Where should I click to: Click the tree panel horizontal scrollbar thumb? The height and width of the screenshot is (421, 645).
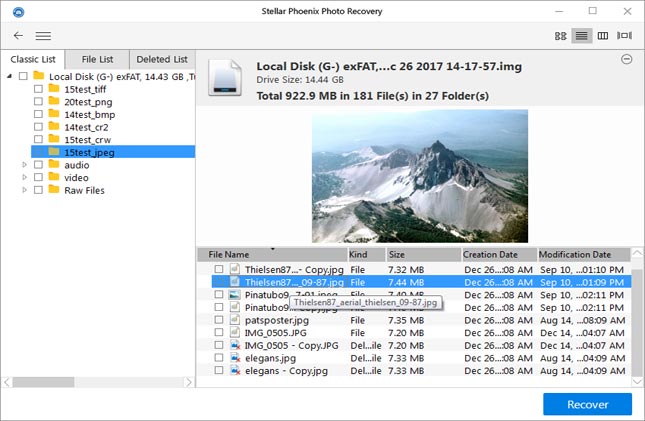pyautogui.click(x=43, y=382)
